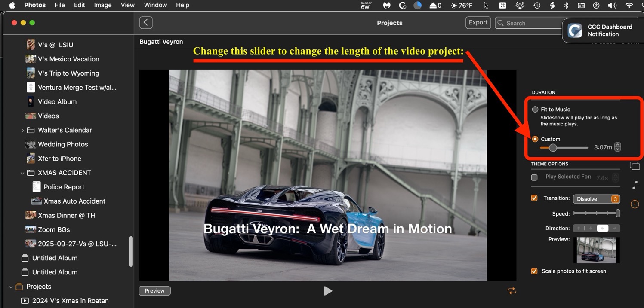Click the Bugatti Veyron slide title text

327,229
